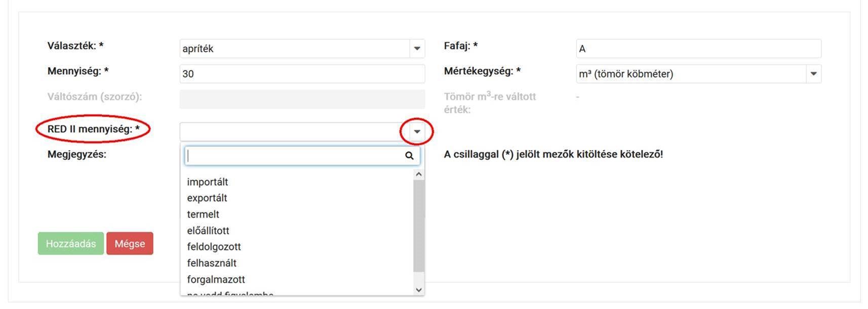This screenshot has height=309, width=868.
Task: Click the dropdown list scrollbar thumb
Action: tap(419, 226)
